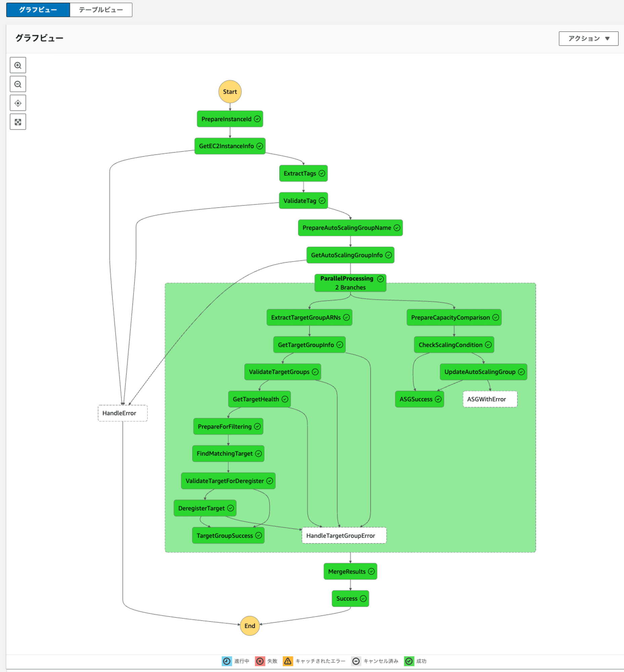
Task: Select the ExtractTargetGroupARNs state
Action: point(309,318)
